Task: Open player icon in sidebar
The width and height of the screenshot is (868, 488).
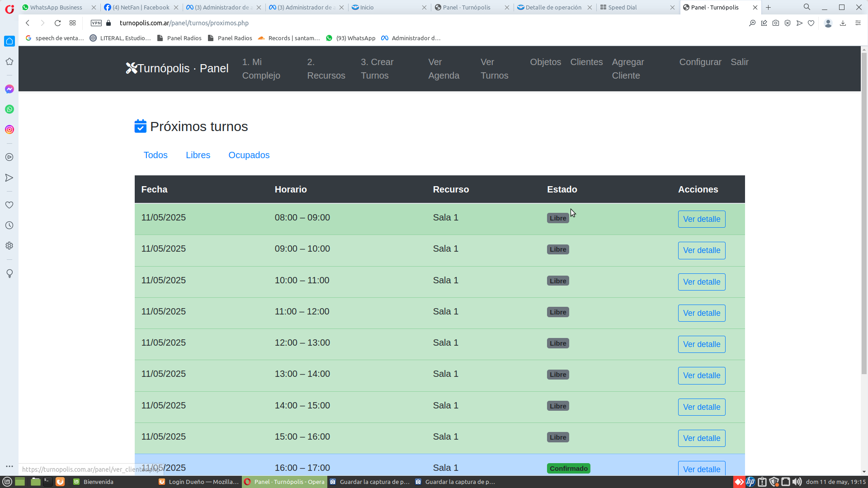Action: [x=9, y=157]
